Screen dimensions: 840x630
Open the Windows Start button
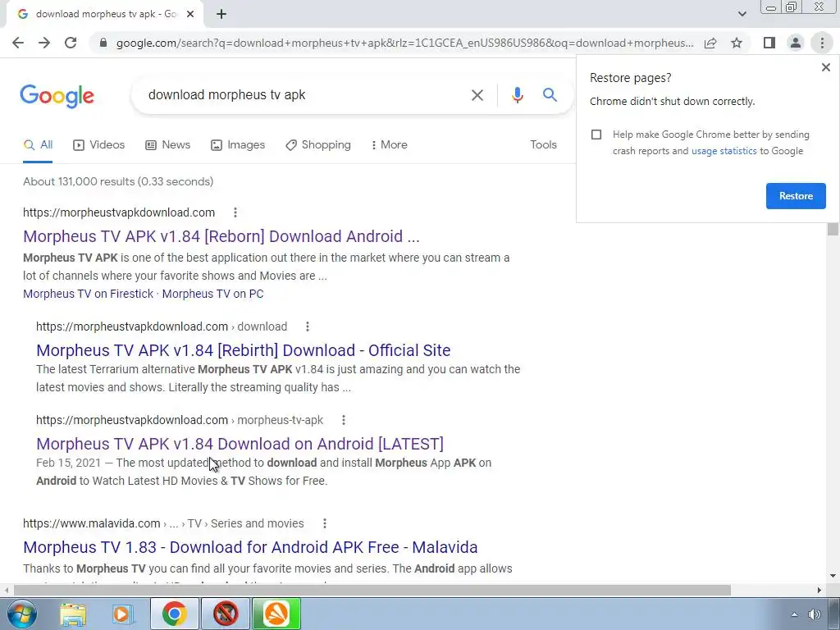[x=22, y=614]
